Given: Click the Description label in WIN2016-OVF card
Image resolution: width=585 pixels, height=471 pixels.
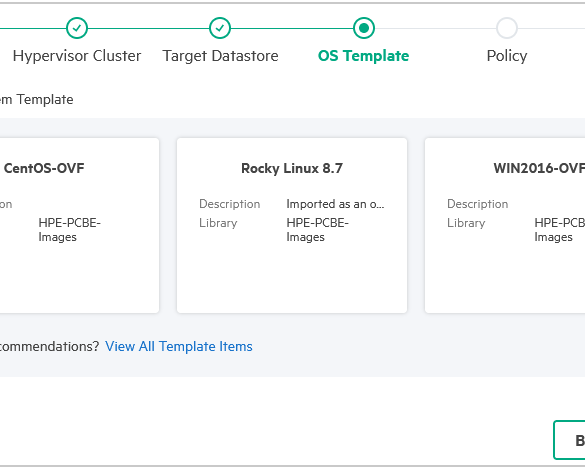Looking at the screenshot, I should pyautogui.click(x=478, y=204).
